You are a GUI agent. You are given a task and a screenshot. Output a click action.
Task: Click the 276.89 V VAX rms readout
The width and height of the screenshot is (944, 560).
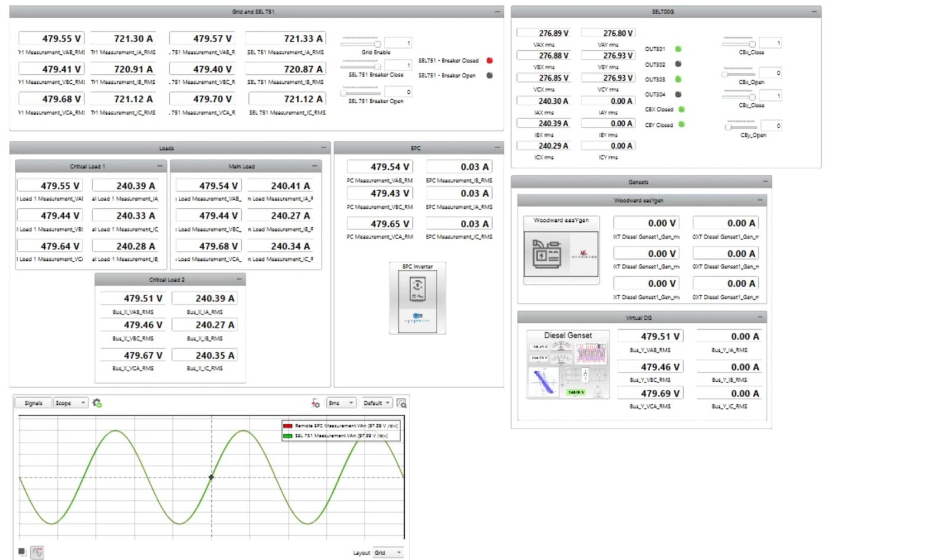coord(544,33)
